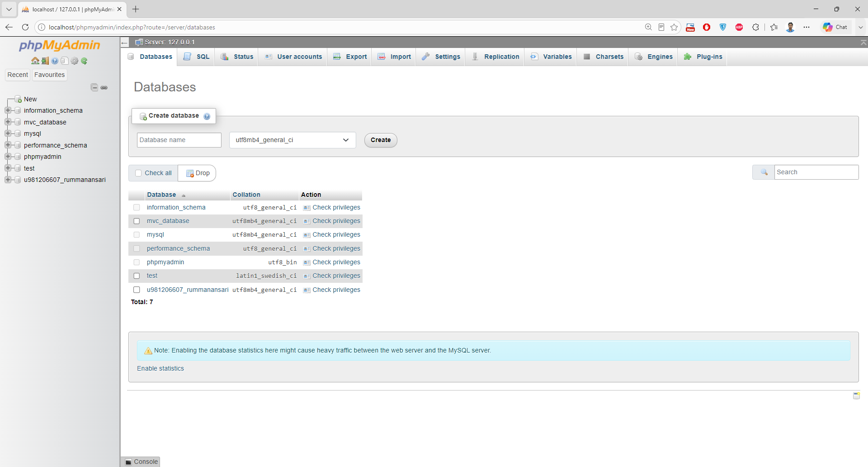Tick checkbox for mysql row

click(137, 235)
